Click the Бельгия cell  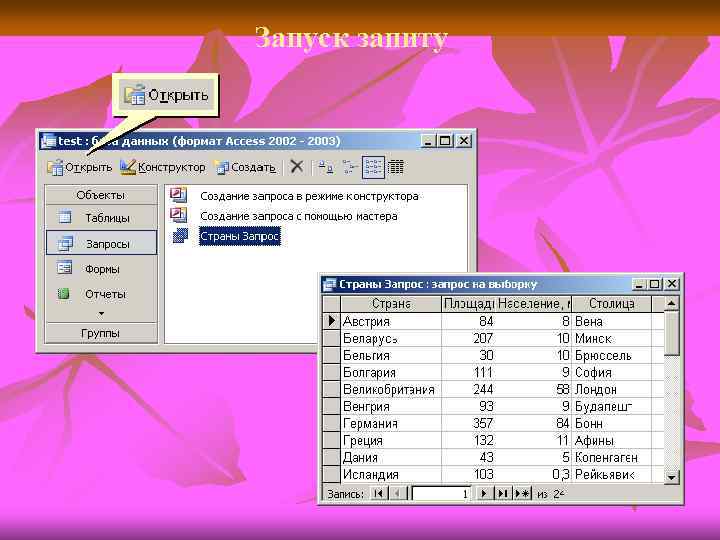[391, 355]
